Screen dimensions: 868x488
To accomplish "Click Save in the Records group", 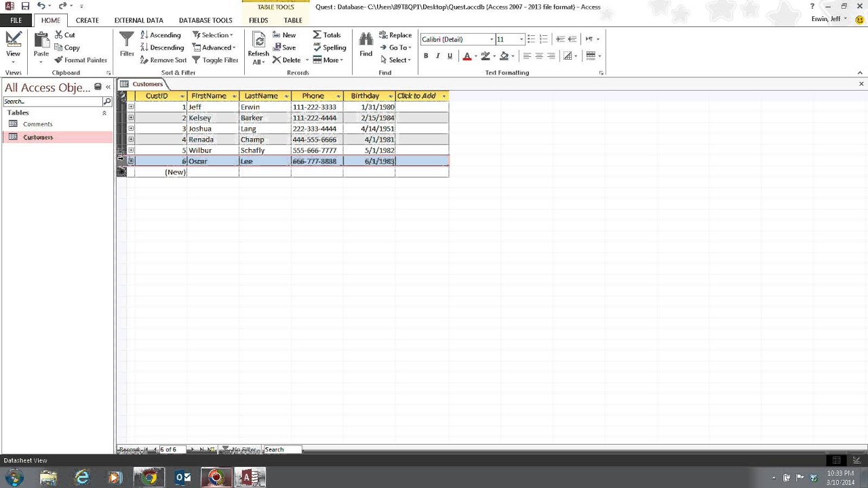I will point(284,47).
